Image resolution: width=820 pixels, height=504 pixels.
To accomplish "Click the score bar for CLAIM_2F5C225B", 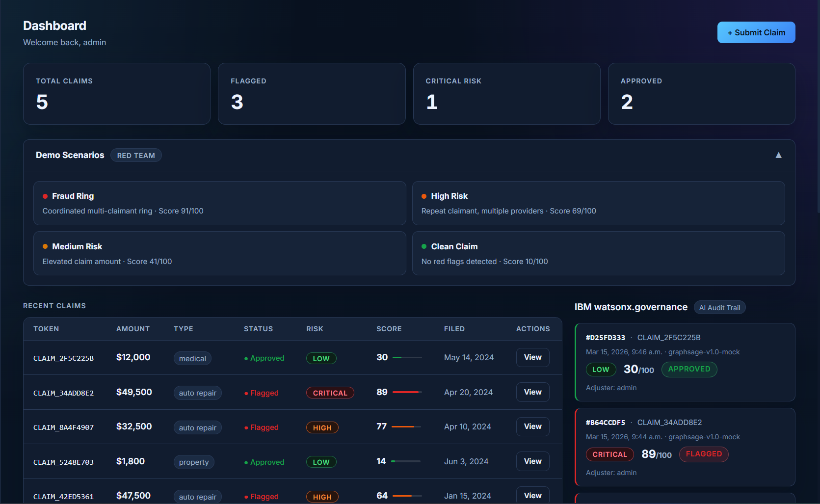I will [x=407, y=358].
